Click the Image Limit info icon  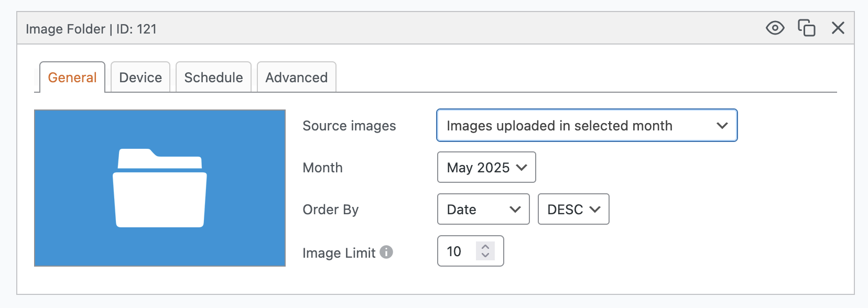[x=386, y=252]
